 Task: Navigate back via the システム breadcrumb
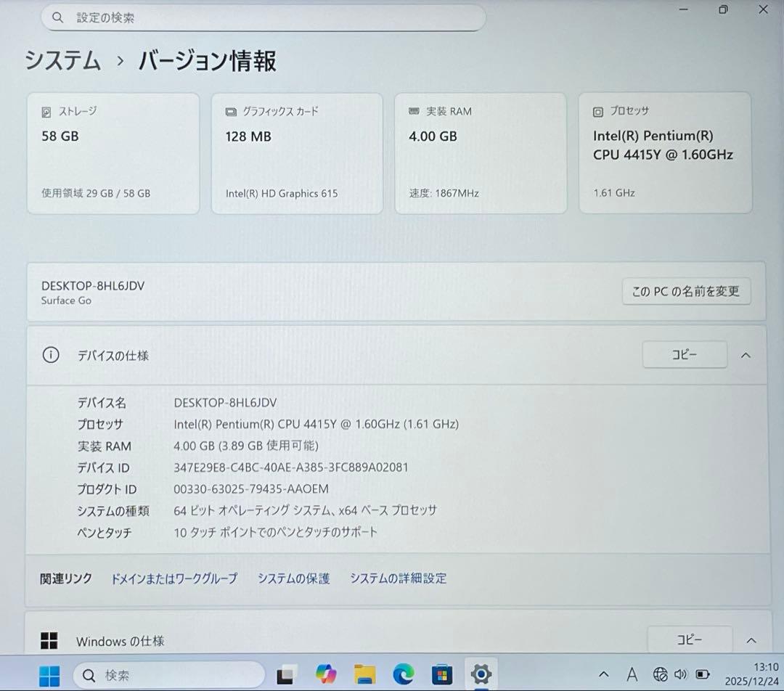(63, 62)
